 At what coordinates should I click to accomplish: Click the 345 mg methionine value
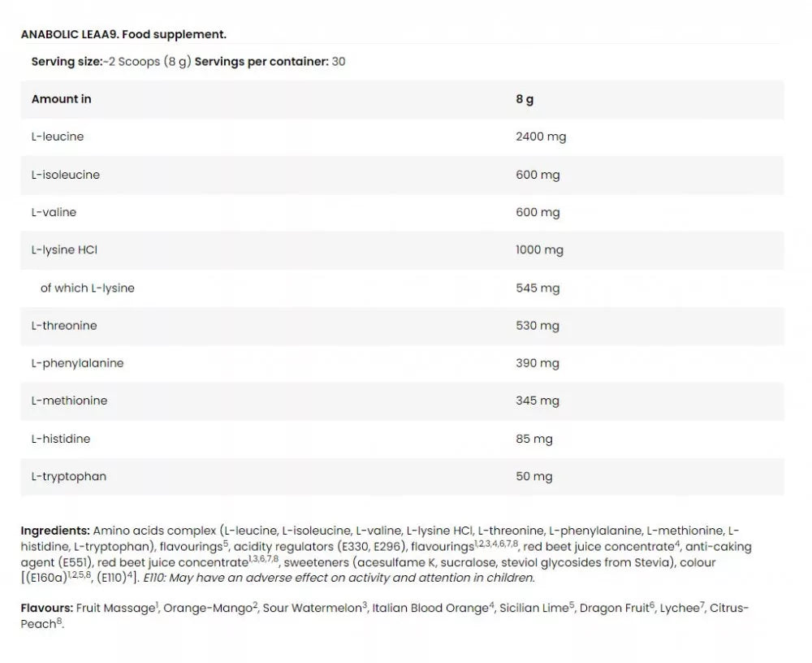point(538,401)
